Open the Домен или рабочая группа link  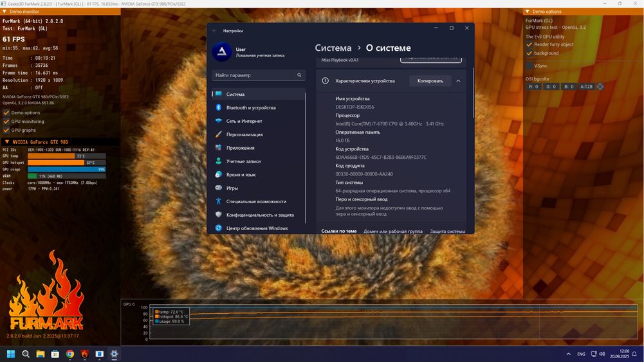(x=392, y=231)
